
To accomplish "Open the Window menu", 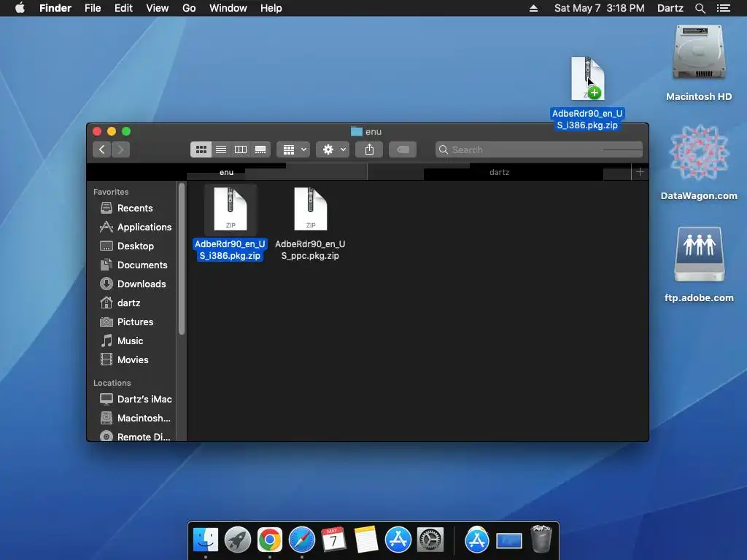I will coord(228,8).
